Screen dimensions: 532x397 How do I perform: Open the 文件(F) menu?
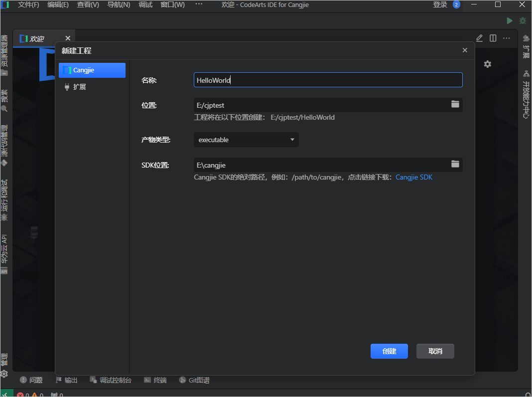coord(28,5)
